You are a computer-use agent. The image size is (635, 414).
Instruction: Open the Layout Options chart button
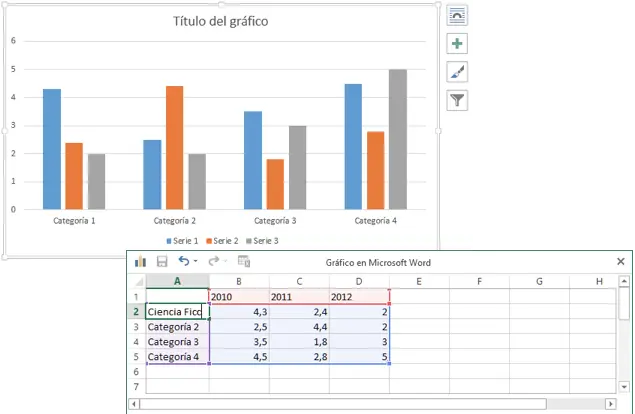click(457, 15)
